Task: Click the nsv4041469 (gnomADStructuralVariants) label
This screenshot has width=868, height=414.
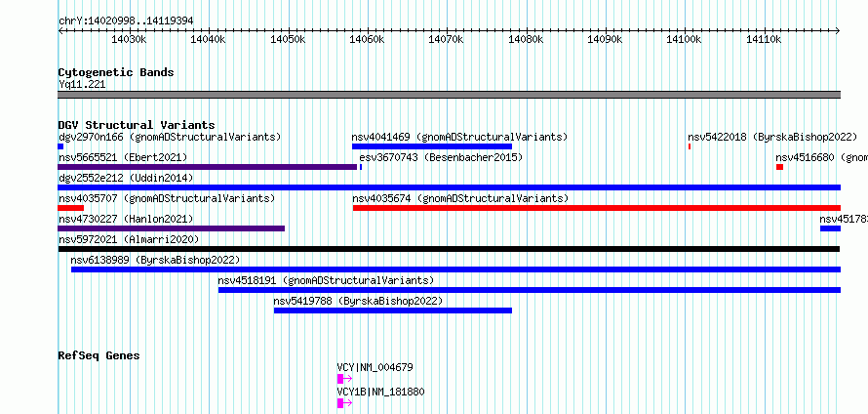Action: pyautogui.click(x=459, y=137)
